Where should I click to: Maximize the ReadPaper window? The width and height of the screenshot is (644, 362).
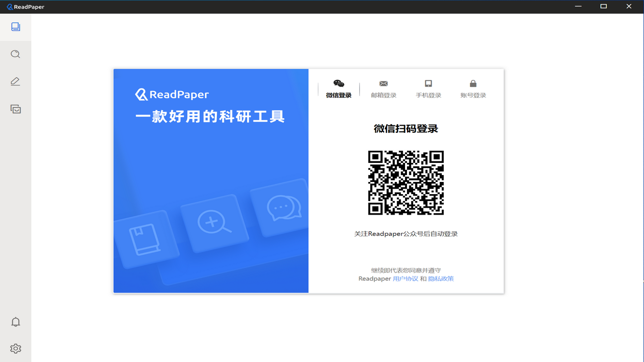coord(603,7)
